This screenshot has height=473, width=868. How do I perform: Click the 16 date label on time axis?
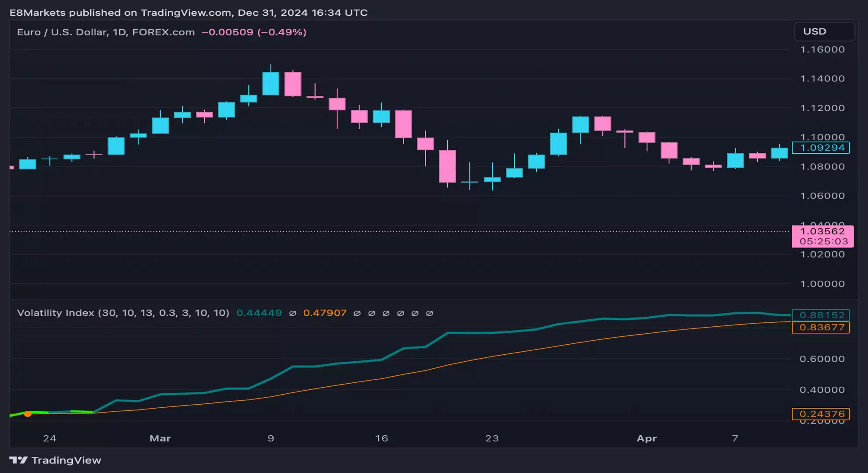(x=381, y=438)
